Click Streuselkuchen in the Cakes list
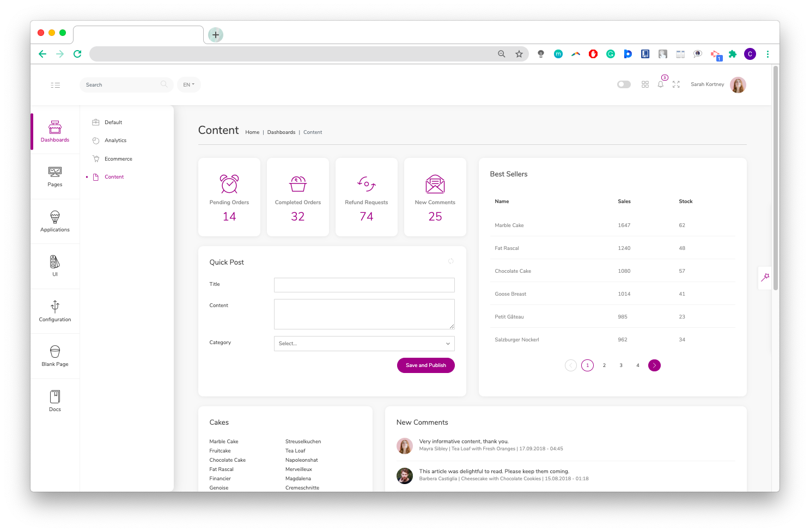Screen dimensions: 810x532 point(303,442)
